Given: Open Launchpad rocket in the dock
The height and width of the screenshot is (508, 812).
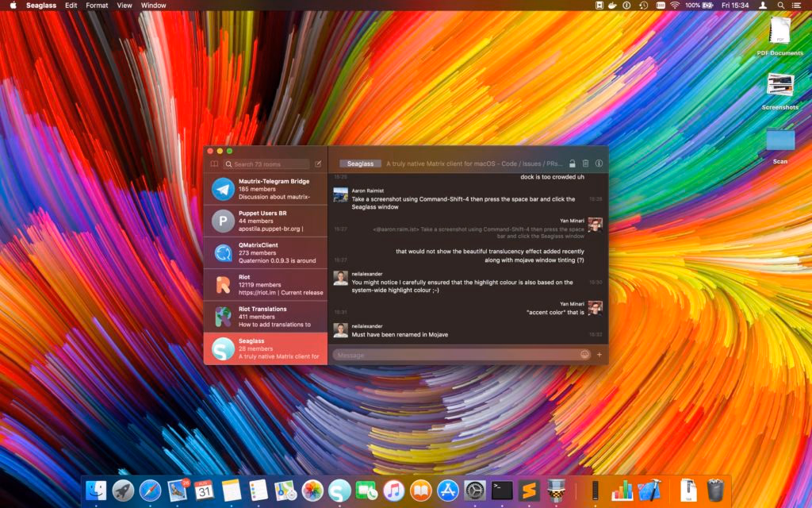Looking at the screenshot, I should pyautogui.click(x=123, y=490).
